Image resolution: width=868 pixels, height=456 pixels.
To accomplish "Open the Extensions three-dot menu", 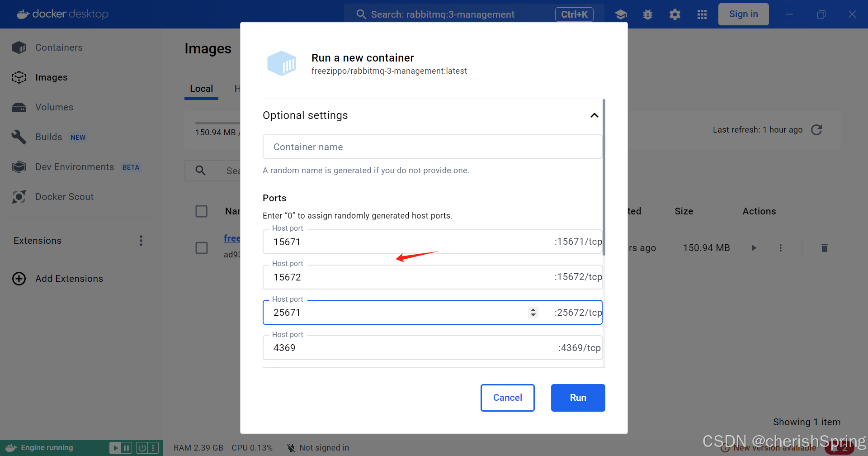I will (141, 241).
